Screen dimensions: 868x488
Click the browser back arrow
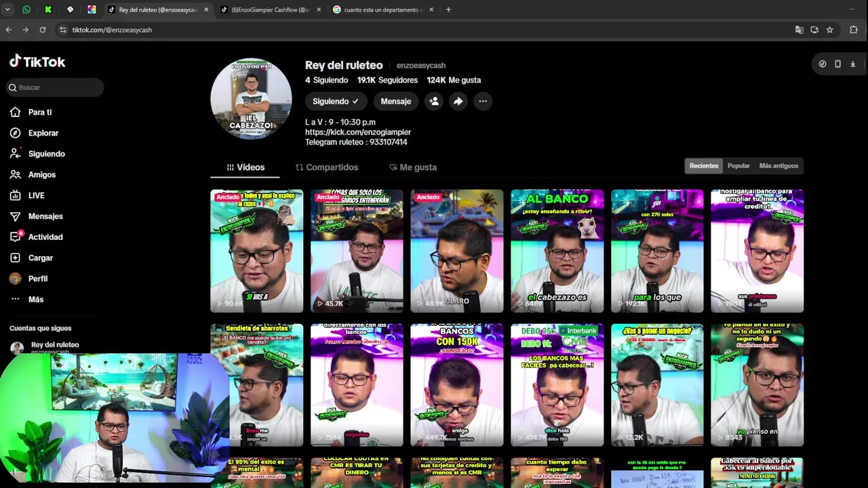click(x=9, y=30)
